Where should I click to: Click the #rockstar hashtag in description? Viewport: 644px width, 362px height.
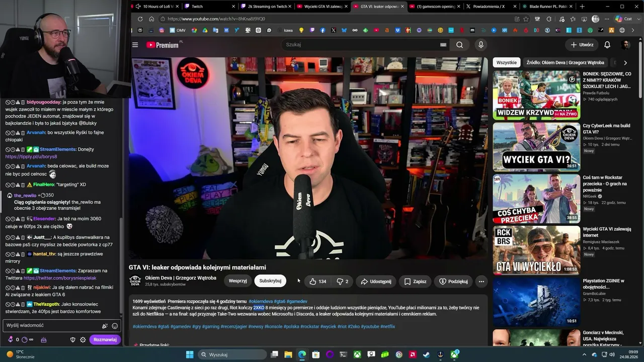pos(310,327)
